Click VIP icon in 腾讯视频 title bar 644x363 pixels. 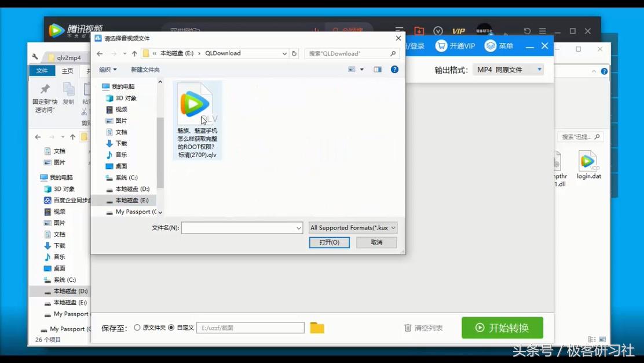pos(458,31)
